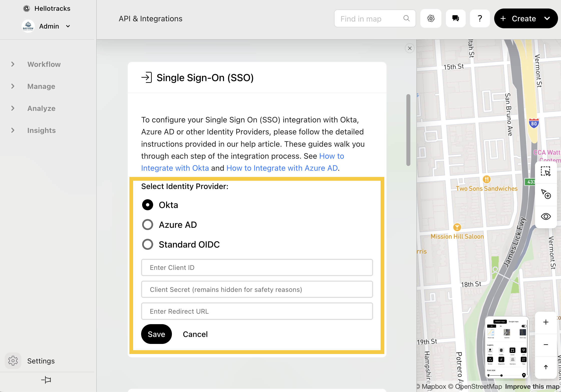Image resolution: width=561 pixels, height=392 pixels.
Task: Open the Workflow menu item
Action: [x=44, y=64]
